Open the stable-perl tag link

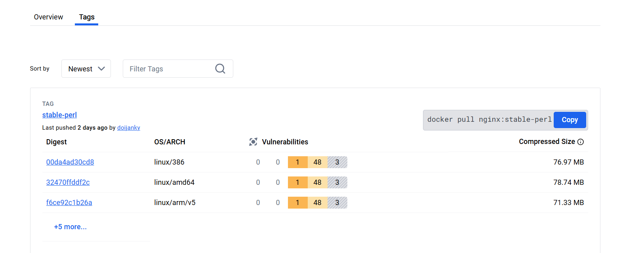[x=59, y=115]
